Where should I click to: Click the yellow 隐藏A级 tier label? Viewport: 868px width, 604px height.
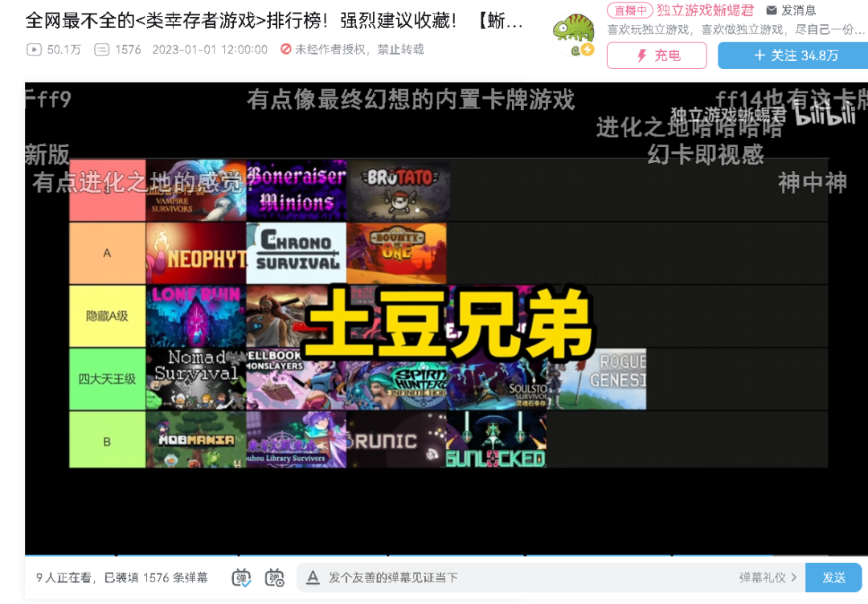108,316
